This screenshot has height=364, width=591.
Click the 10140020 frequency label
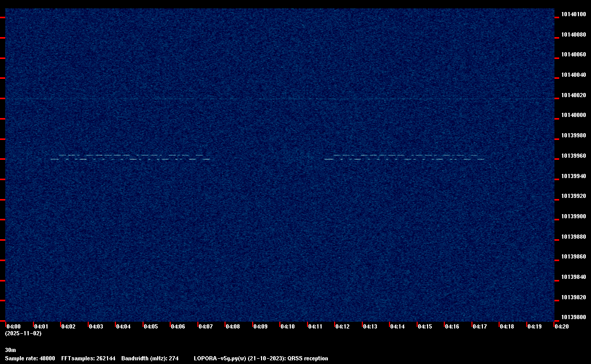pos(574,96)
